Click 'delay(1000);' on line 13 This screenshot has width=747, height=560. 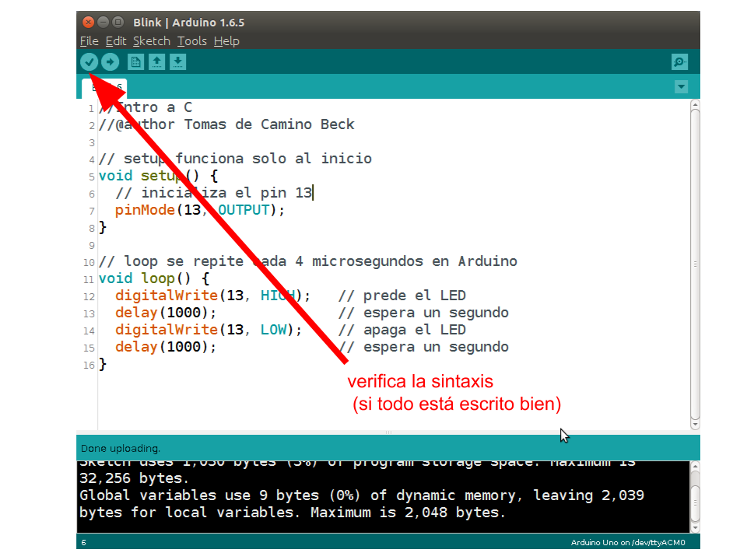[x=165, y=313]
